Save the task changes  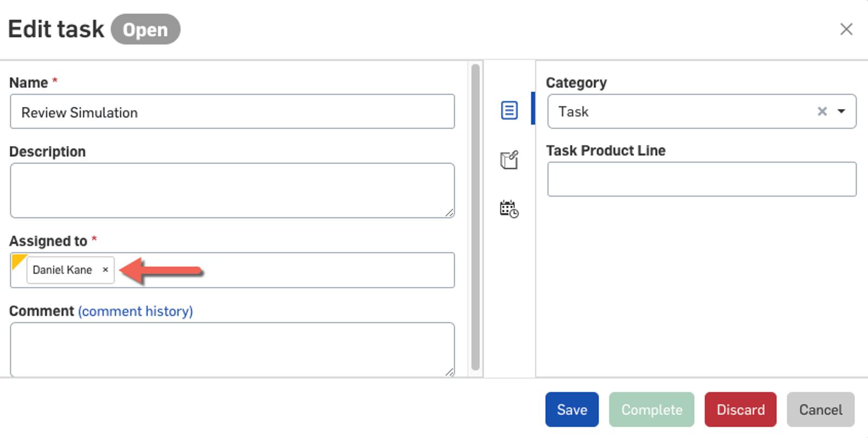[x=572, y=410]
